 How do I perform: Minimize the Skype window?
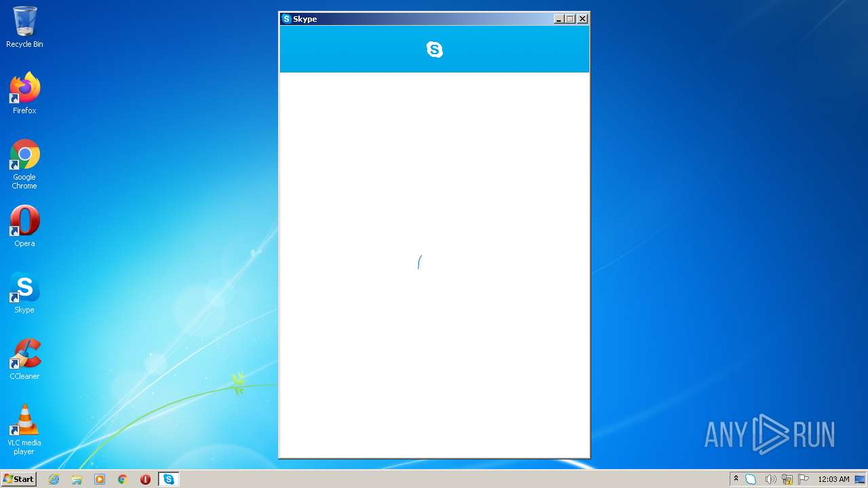coord(559,19)
